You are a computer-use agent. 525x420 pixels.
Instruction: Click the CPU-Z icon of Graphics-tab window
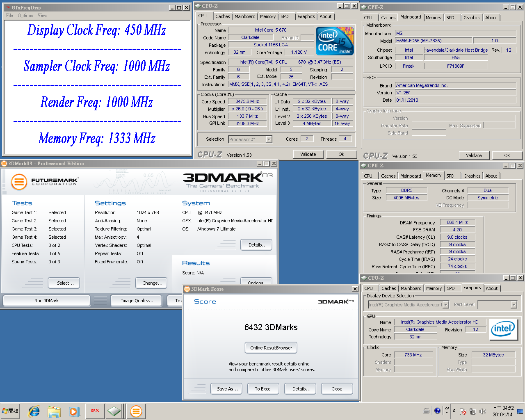pos(364,278)
